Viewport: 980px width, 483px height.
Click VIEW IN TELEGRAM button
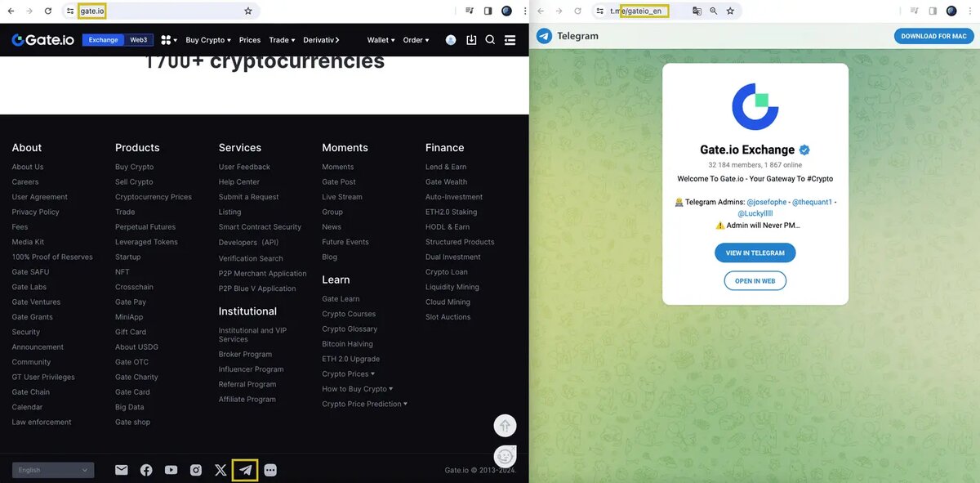(755, 253)
